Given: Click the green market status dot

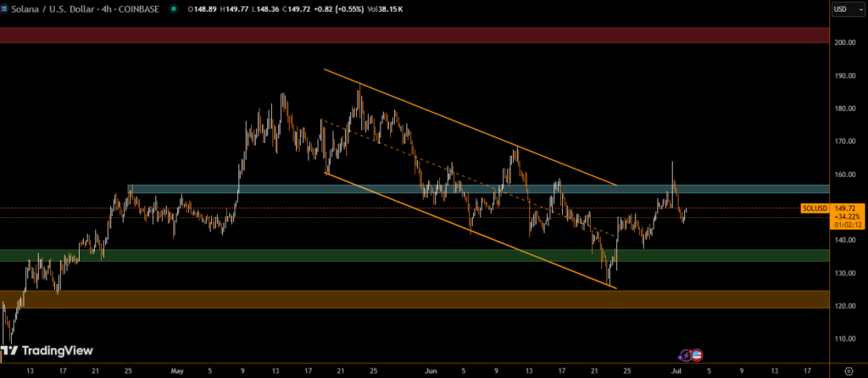Looking at the screenshot, I should click(x=174, y=9).
